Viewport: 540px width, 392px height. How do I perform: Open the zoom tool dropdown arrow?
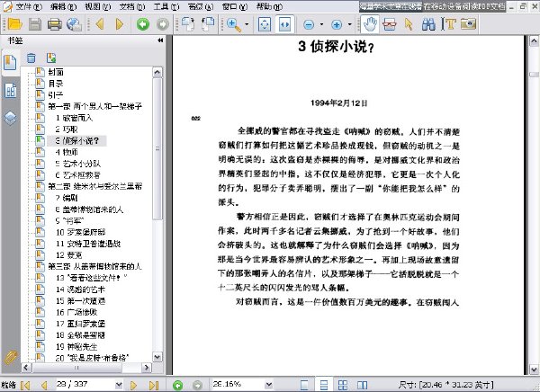[247, 24]
